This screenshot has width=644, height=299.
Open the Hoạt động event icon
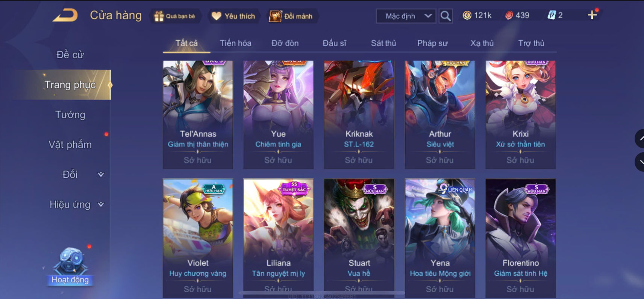click(x=70, y=266)
